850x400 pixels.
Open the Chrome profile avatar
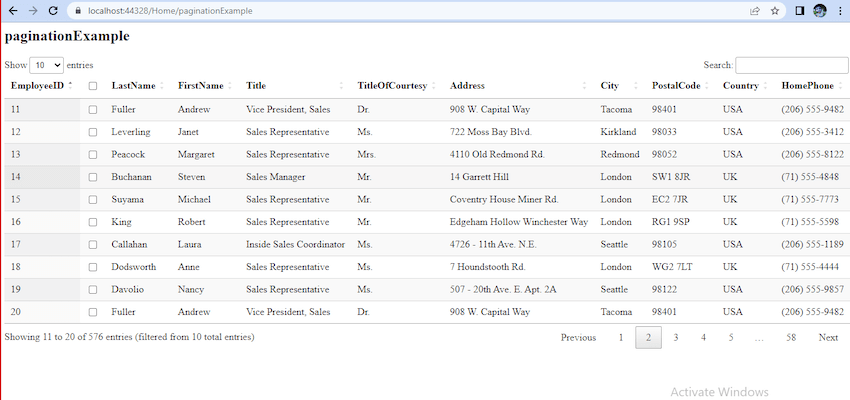820,10
